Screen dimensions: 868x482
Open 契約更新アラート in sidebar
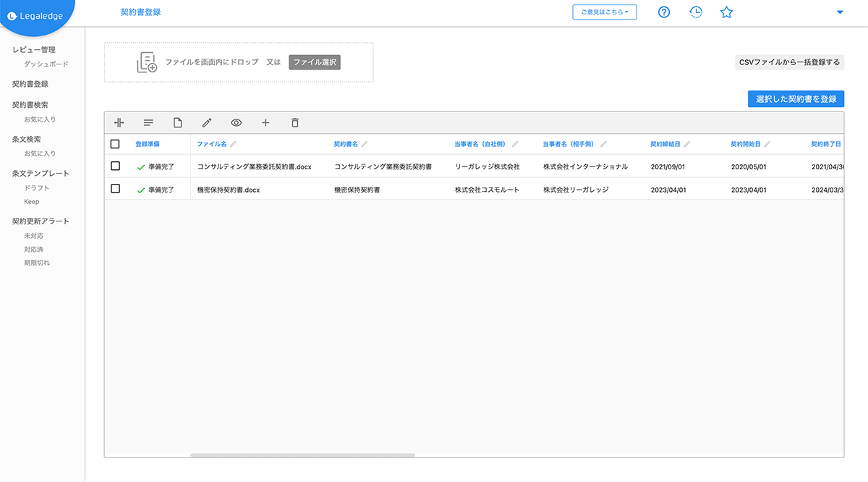[x=41, y=221]
